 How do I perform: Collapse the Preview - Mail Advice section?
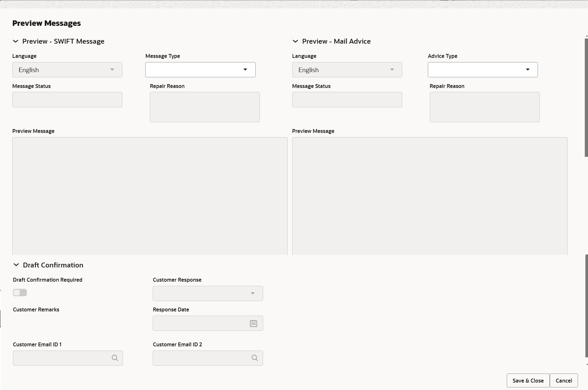point(295,41)
